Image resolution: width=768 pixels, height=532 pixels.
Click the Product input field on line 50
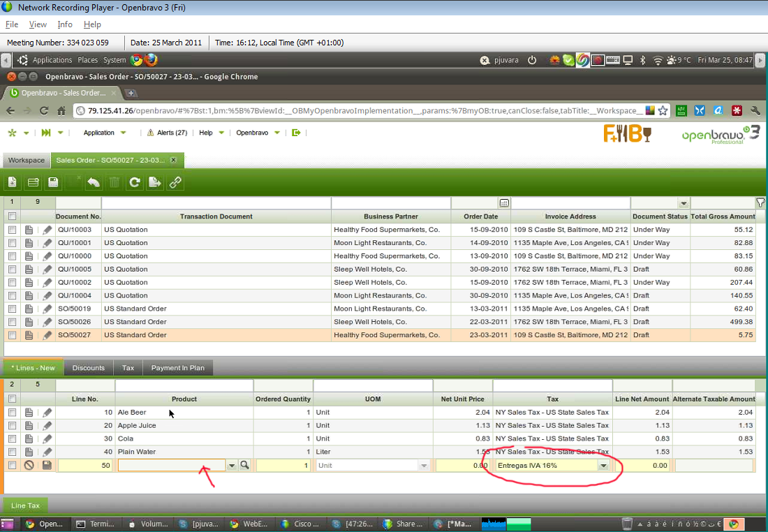click(172, 466)
